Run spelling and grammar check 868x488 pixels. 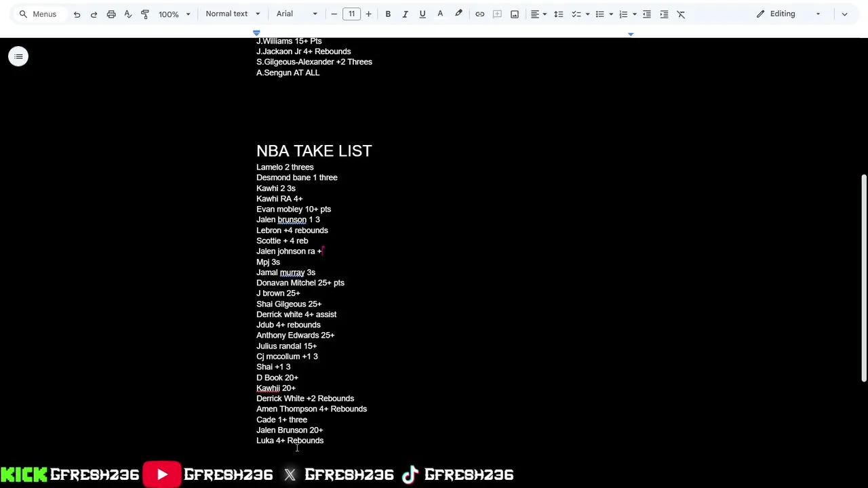(127, 14)
